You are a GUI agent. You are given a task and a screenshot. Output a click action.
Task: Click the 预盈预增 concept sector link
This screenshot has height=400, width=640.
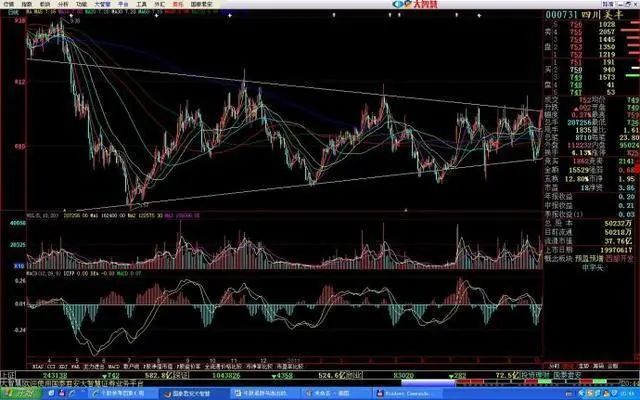589,258
